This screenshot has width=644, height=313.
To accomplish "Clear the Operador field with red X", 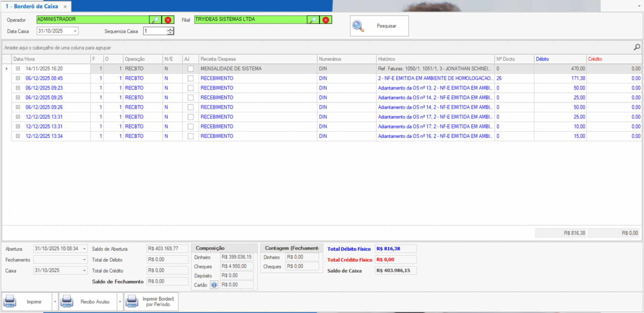I will point(168,20).
